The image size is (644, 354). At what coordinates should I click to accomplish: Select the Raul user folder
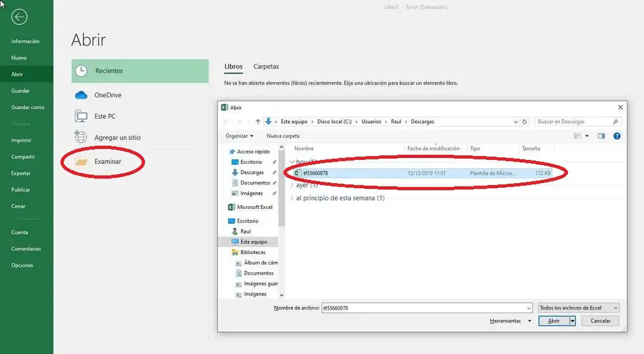click(241, 231)
